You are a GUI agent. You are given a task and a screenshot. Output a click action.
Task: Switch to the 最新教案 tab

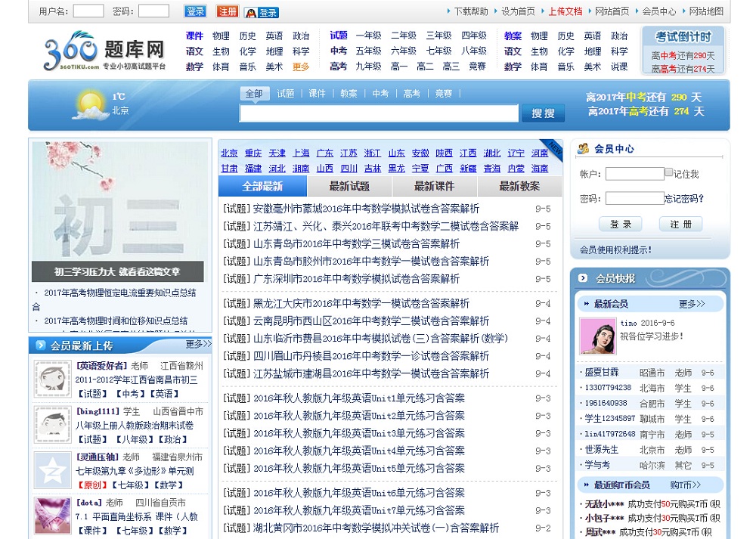(x=519, y=186)
